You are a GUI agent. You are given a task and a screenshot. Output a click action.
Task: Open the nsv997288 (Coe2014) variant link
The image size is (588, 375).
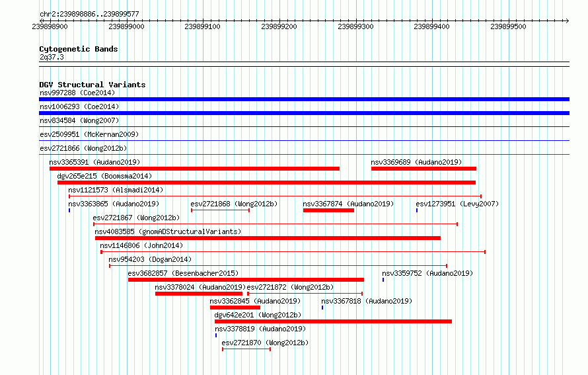point(77,93)
